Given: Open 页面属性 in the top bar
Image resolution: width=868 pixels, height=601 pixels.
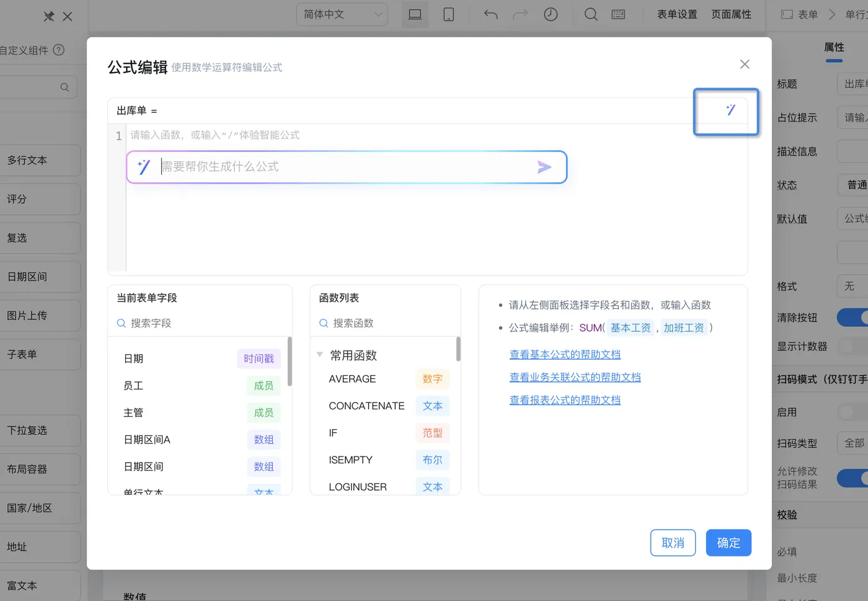Looking at the screenshot, I should (x=731, y=14).
